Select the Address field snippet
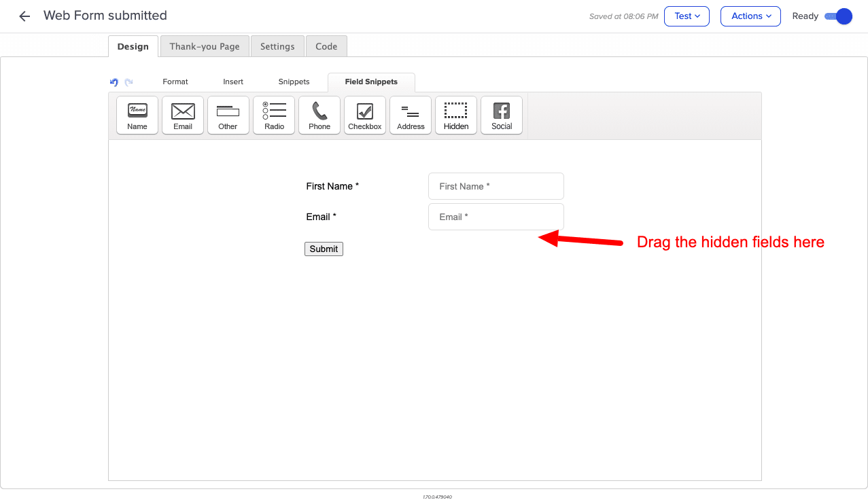The height and width of the screenshot is (500, 868). pyautogui.click(x=410, y=115)
